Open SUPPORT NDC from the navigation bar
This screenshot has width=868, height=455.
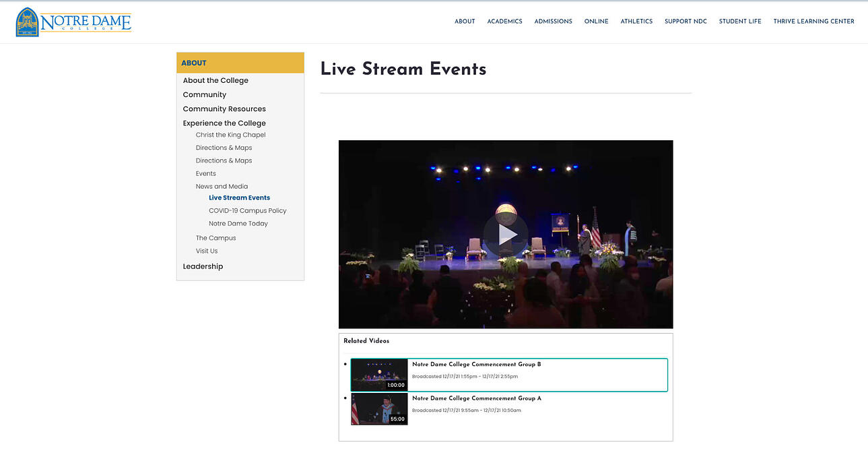[x=686, y=21]
